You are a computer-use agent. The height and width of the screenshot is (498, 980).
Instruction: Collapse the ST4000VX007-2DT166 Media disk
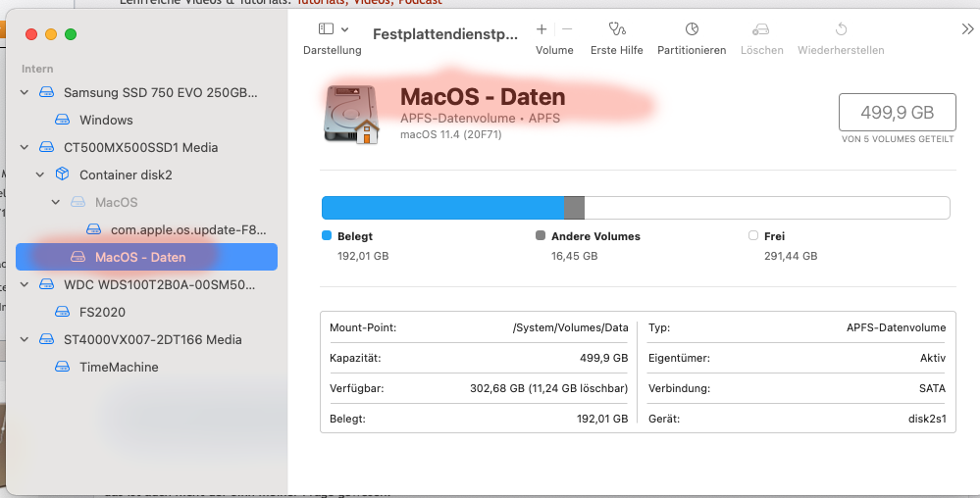(25, 340)
